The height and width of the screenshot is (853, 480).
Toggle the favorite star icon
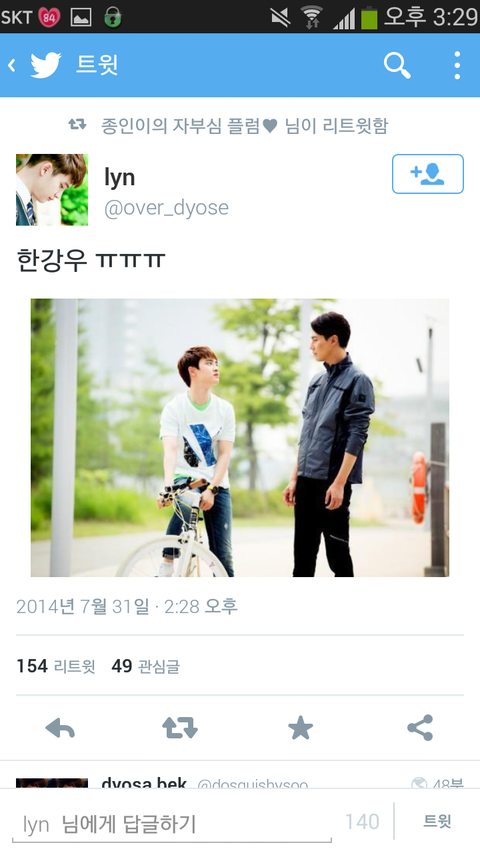pos(300,727)
